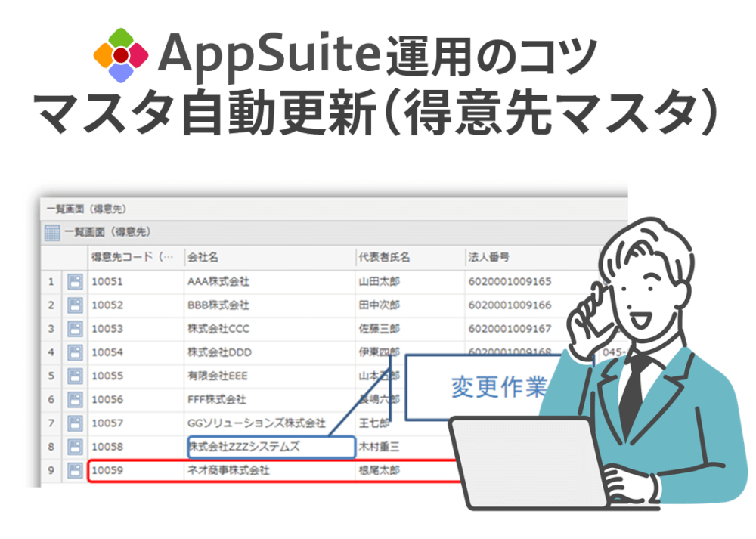Open the record icon on row 8 for 10058

(x=73, y=447)
